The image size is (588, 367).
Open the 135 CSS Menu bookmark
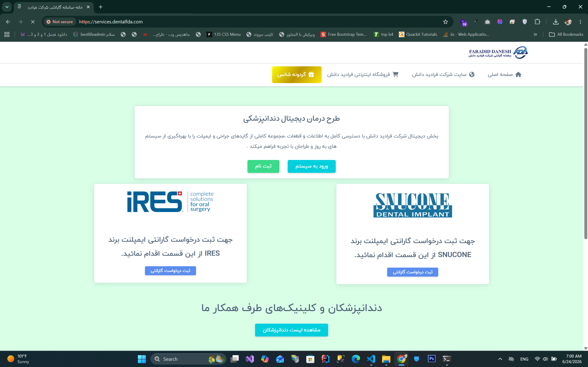[224, 34]
